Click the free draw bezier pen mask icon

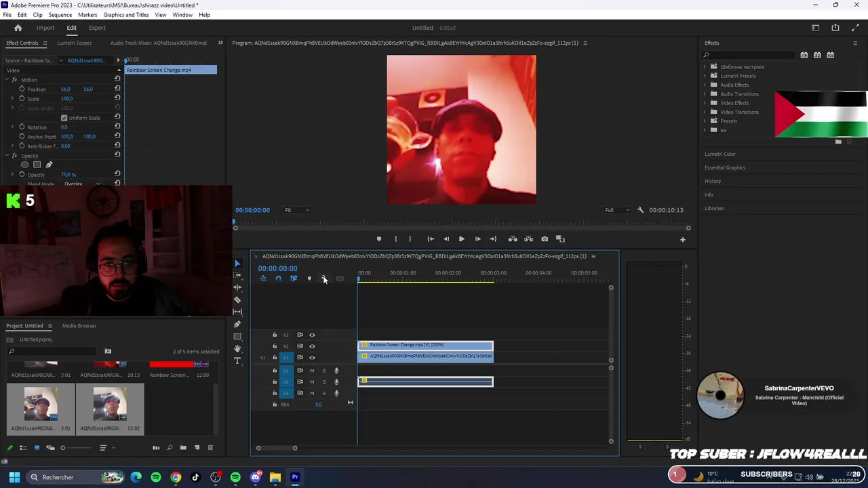49,165
